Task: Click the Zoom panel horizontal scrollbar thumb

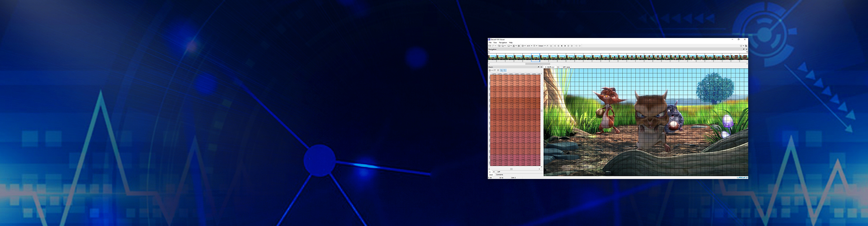Action: (511, 169)
